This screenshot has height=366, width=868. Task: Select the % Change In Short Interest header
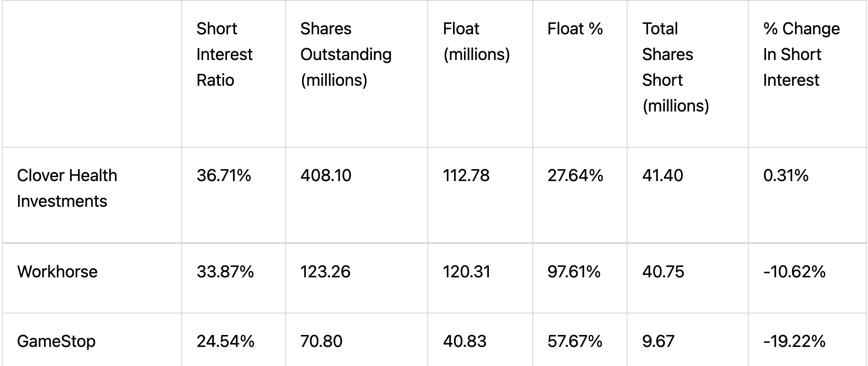(x=801, y=54)
